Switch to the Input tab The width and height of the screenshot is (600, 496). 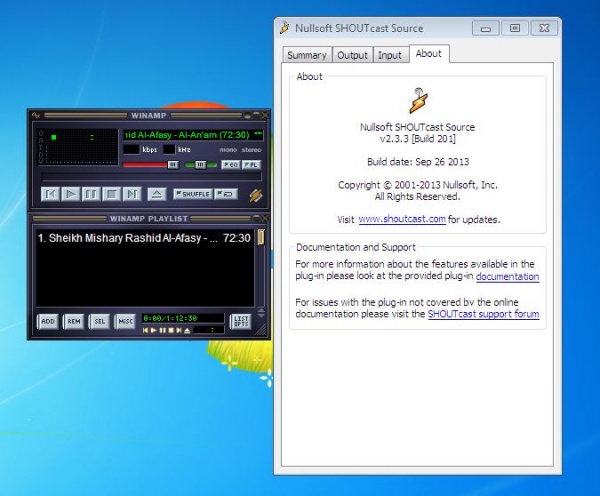pyautogui.click(x=390, y=55)
